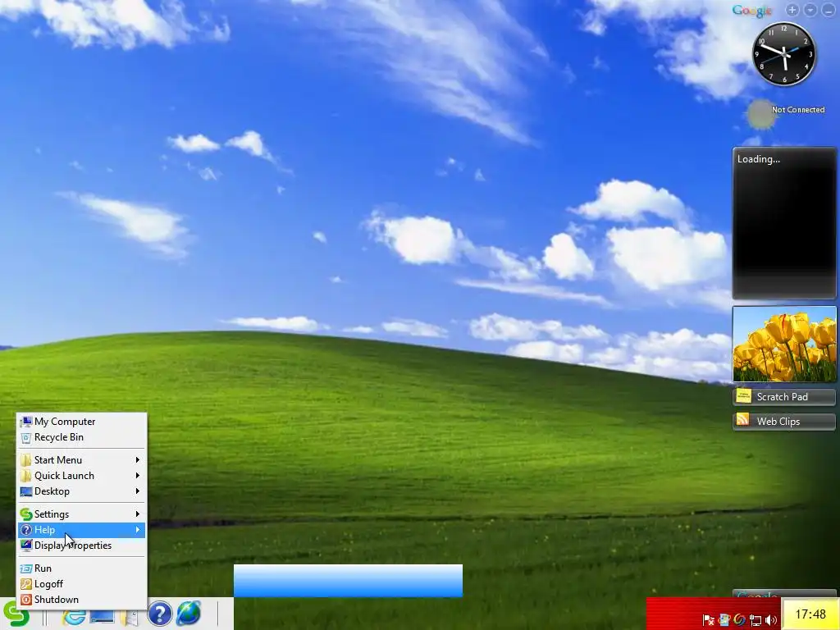Expand the arrow beside Desktop

click(138, 491)
